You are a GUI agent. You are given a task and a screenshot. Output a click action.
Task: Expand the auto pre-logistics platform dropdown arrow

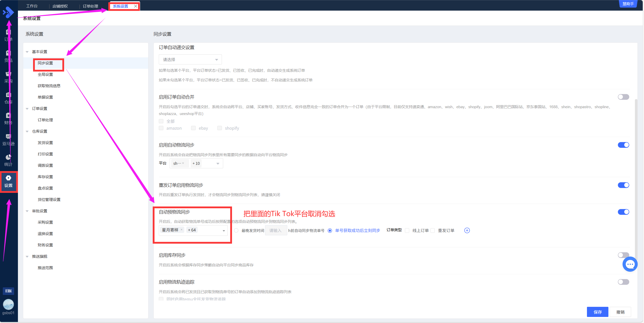(224, 230)
